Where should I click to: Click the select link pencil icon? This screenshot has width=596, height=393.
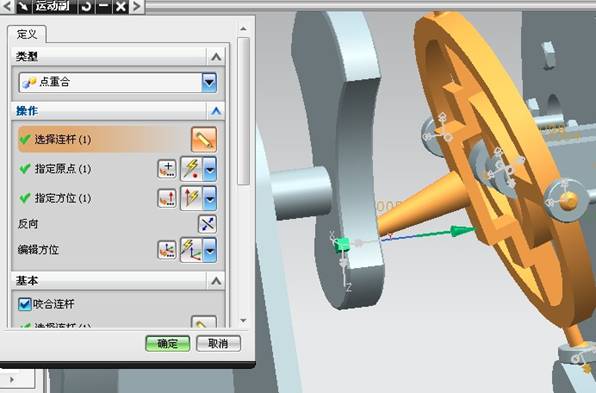point(204,139)
